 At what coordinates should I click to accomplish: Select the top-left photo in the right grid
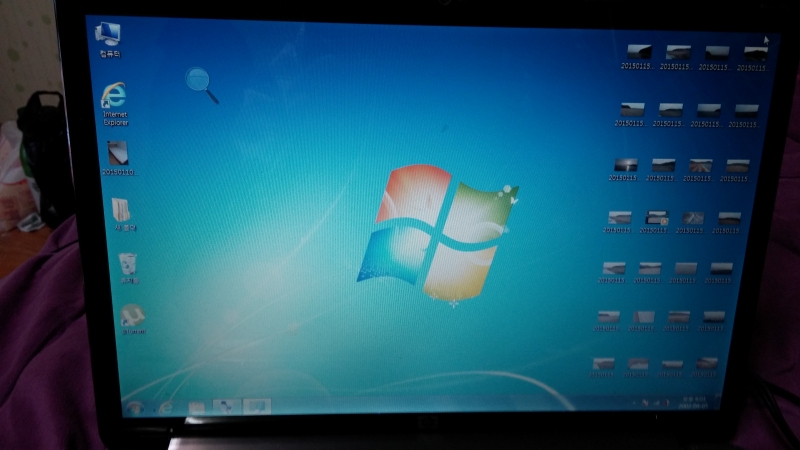pyautogui.click(x=638, y=53)
